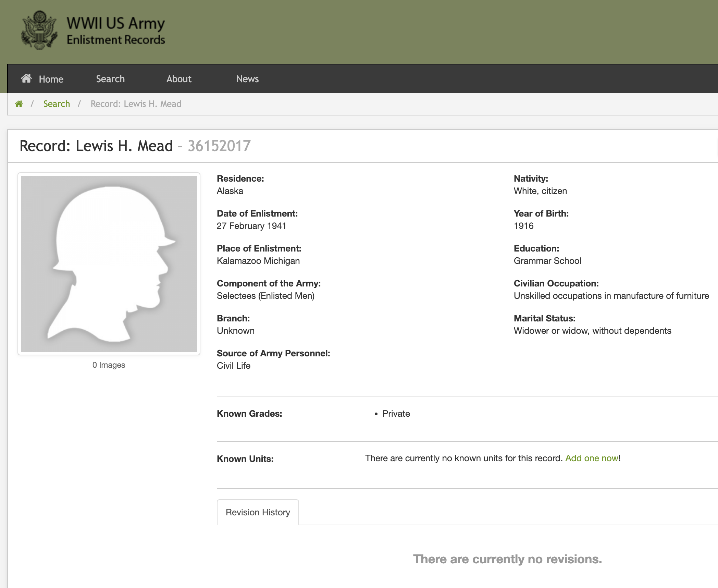
Task: Select the Revision History tab
Action: pos(258,512)
